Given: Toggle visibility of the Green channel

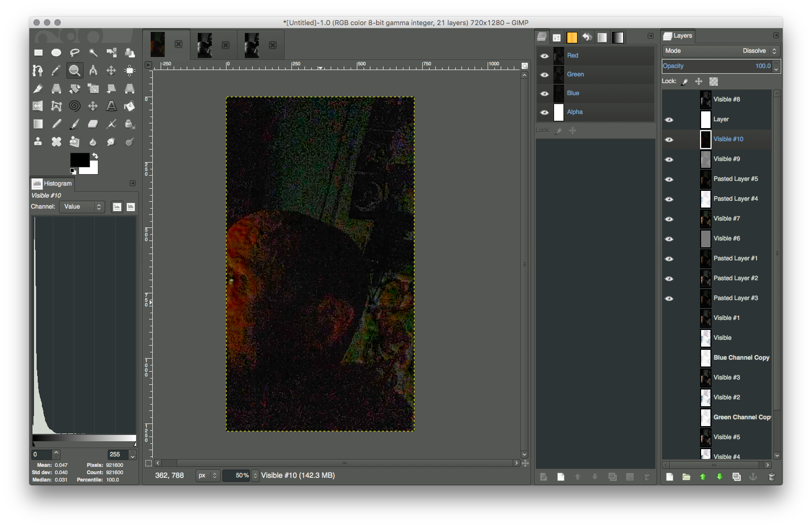Looking at the screenshot, I should click(x=545, y=75).
